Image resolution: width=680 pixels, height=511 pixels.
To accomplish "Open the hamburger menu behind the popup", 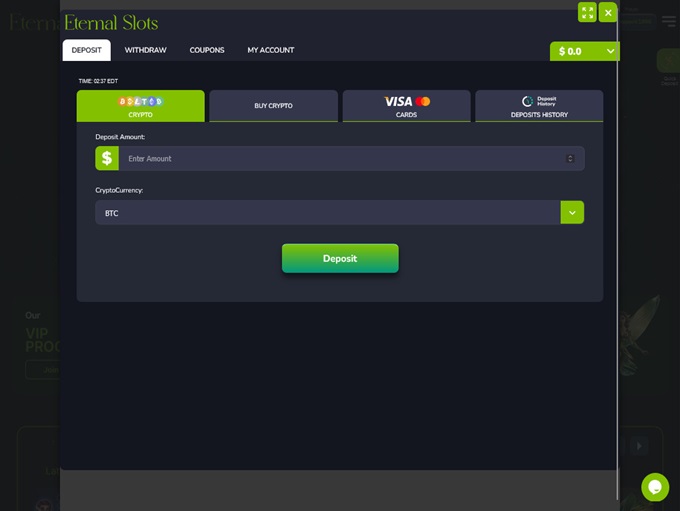I will [669, 21].
